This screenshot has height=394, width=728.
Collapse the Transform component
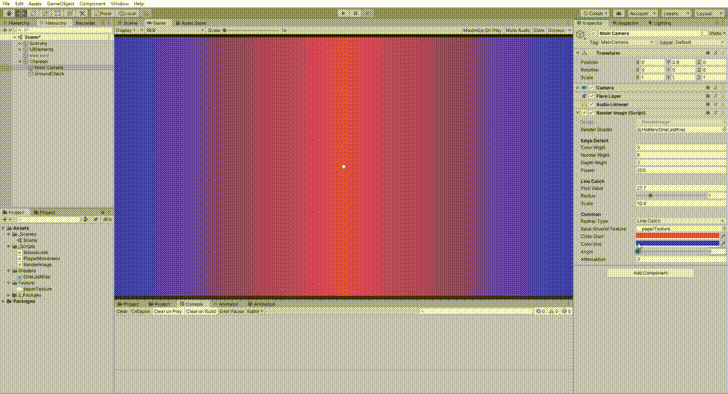578,53
